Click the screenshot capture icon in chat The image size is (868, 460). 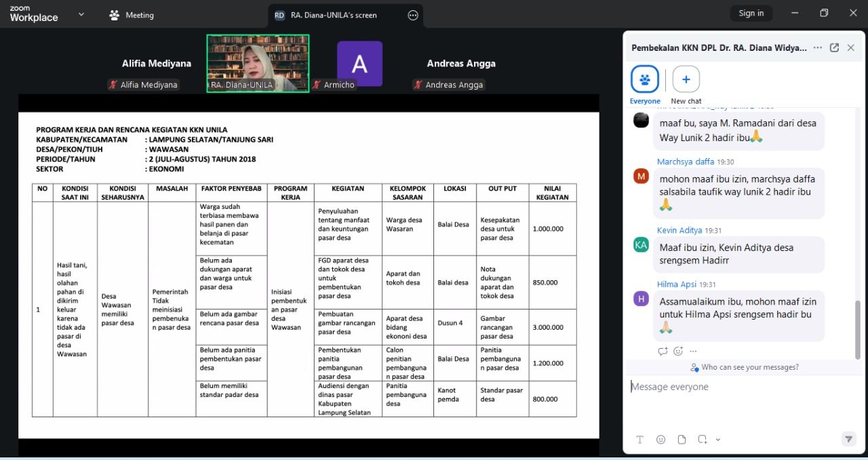tap(703, 440)
